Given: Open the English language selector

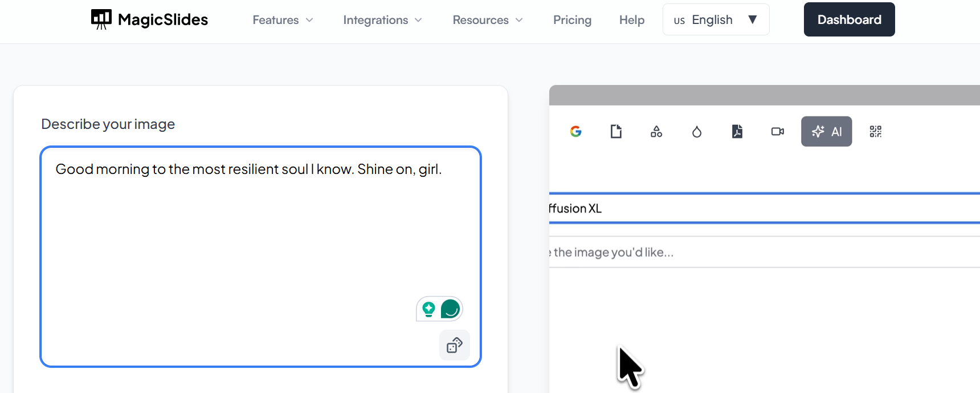Looking at the screenshot, I should [716, 20].
